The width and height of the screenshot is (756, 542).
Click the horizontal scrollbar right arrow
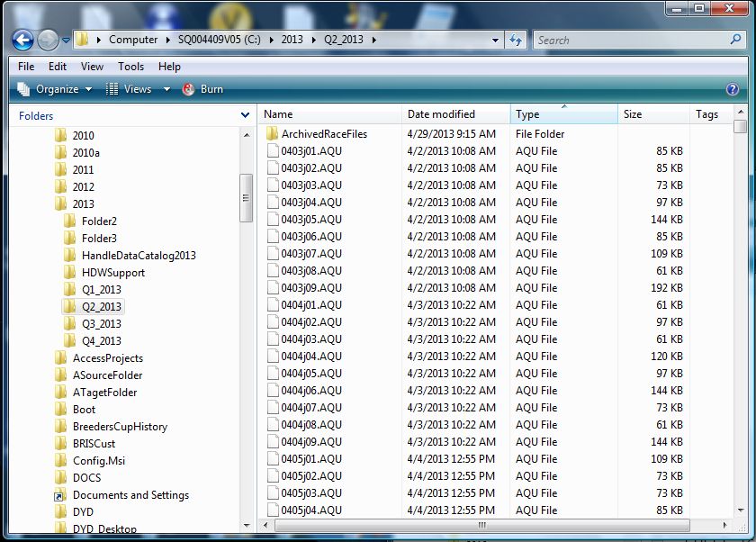(724, 525)
